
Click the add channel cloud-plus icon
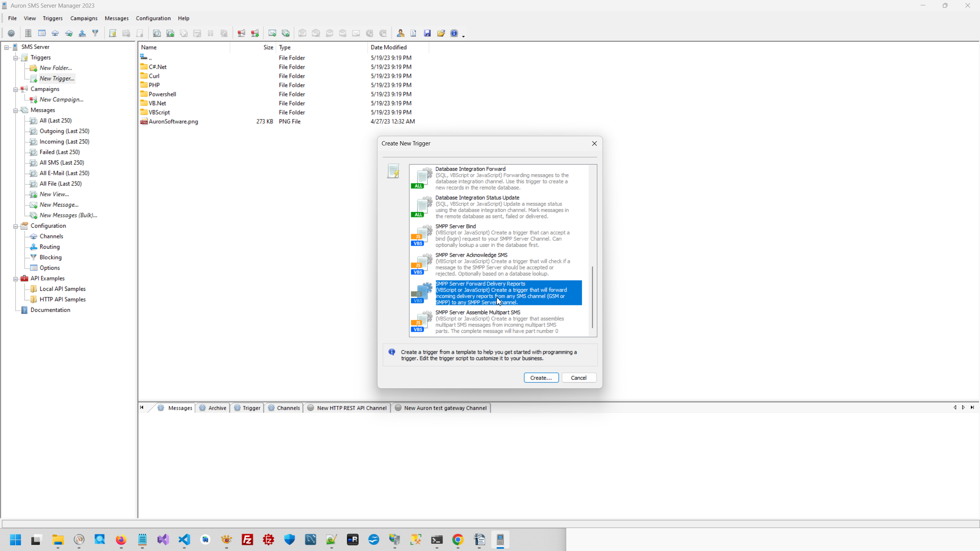coord(69,33)
